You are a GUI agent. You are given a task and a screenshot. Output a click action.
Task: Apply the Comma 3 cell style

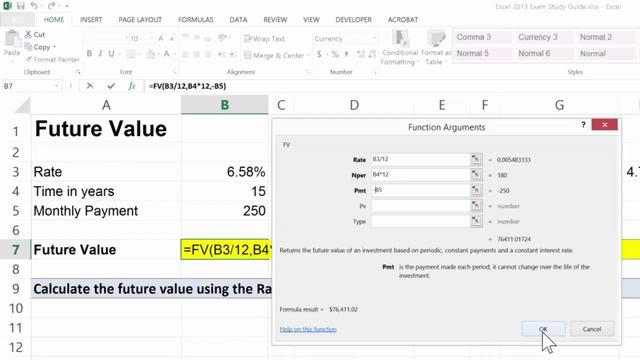click(483, 37)
